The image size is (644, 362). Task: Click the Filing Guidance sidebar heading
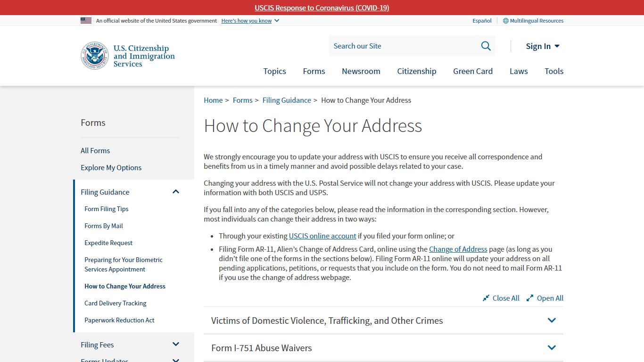coord(105,192)
